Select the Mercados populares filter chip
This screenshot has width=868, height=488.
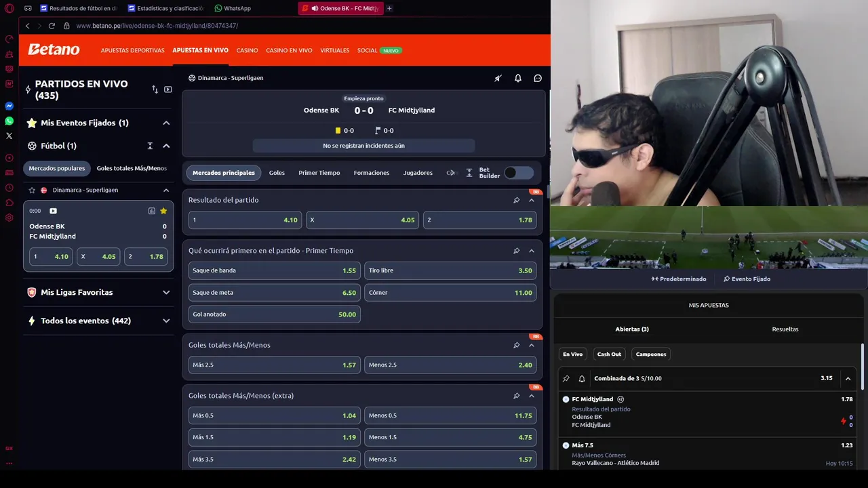click(x=57, y=168)
